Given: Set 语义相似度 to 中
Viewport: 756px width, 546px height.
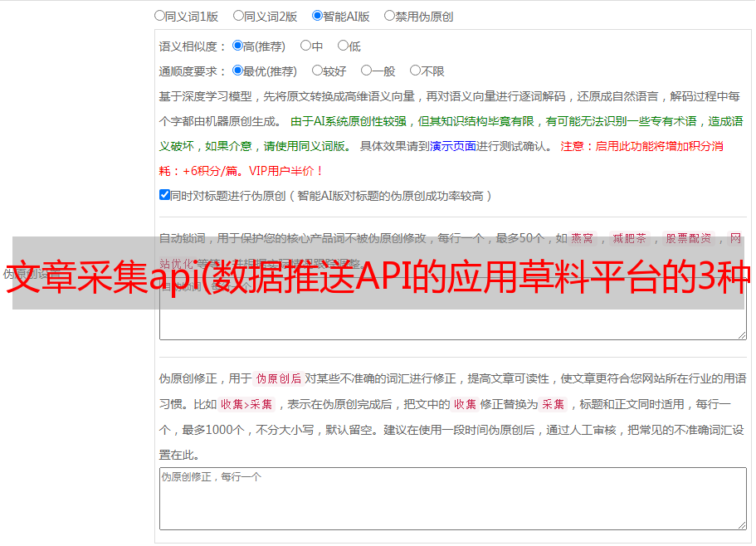Looking at the screenshot, I should point(305,46).
